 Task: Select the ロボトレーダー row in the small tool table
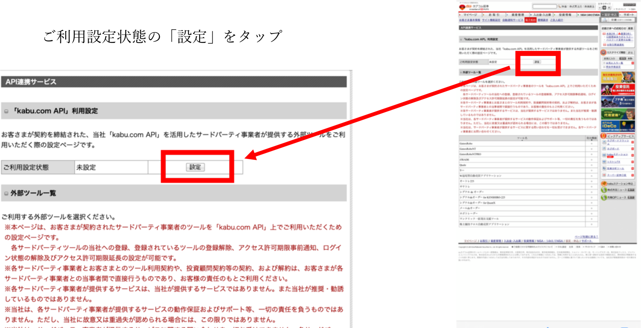528,213
